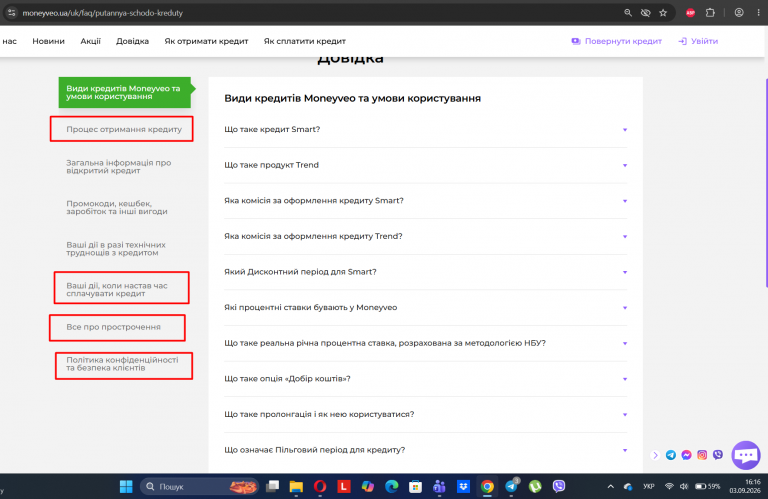Select sidebar tab 'Види кредитів Moneyveo та умови користування'
The height and width of the screenshot is (499, 768).
click(x=125, y=92)
